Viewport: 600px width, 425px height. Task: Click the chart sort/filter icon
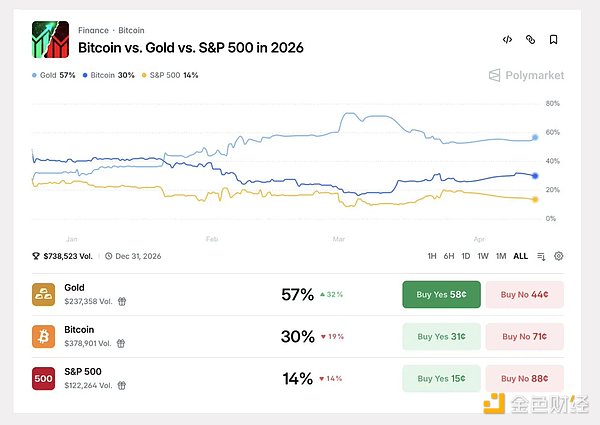[x=541, y=256]
